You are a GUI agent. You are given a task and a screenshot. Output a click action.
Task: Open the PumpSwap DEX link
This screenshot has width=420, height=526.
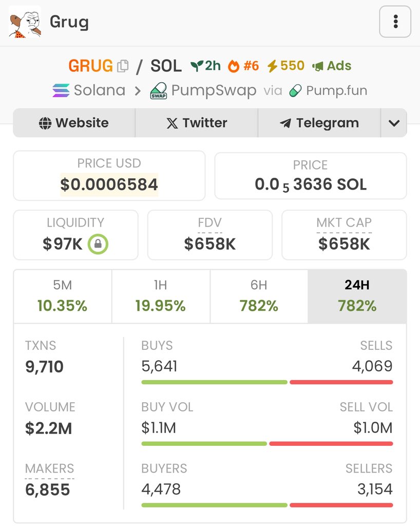203,90
